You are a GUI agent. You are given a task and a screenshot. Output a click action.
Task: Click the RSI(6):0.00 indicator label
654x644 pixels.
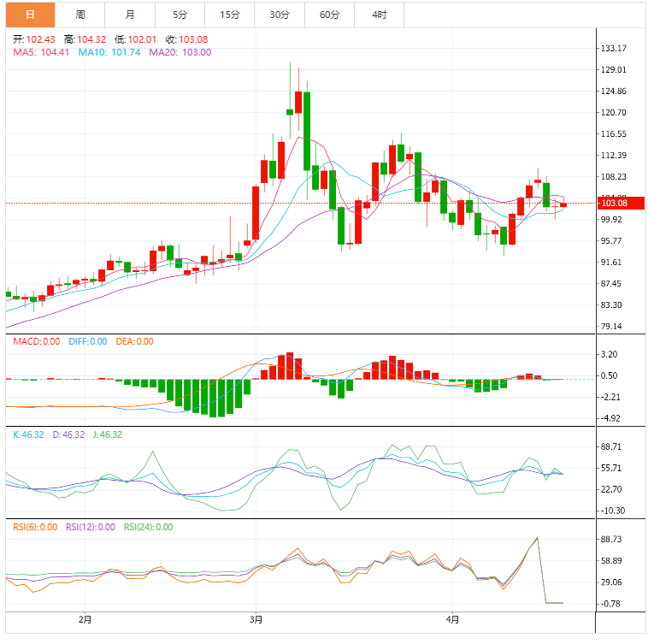pos(35,527)
